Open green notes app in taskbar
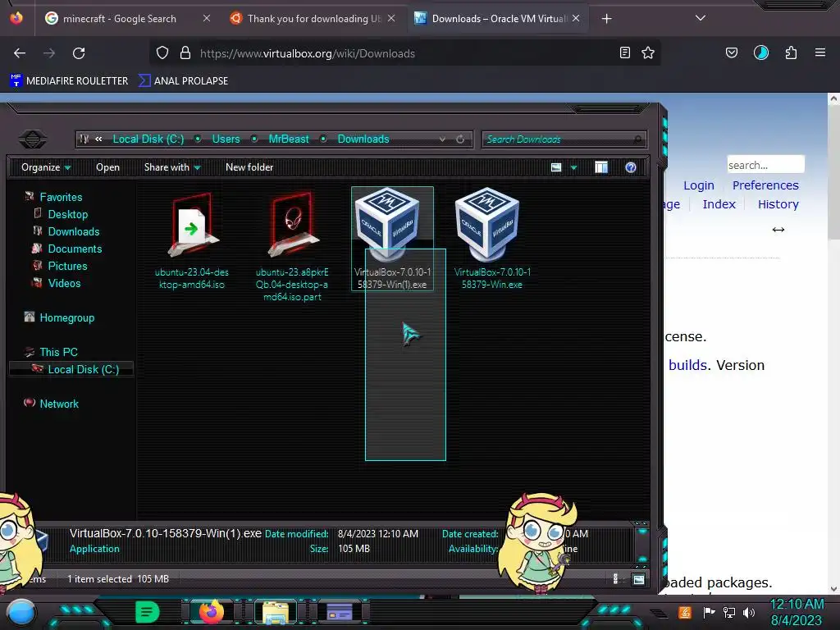 pos(148,612)
